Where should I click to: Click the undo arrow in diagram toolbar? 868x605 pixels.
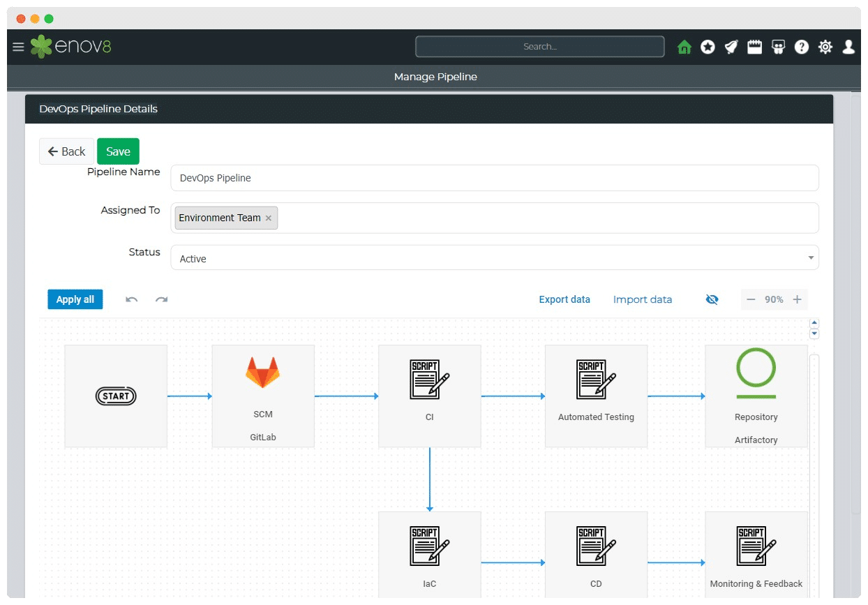[131, 299]
